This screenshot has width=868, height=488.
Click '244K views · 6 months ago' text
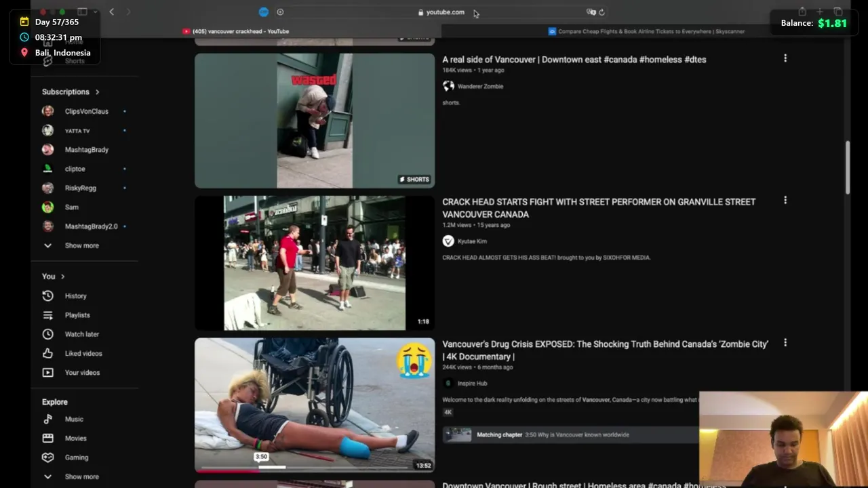(477, 367)
